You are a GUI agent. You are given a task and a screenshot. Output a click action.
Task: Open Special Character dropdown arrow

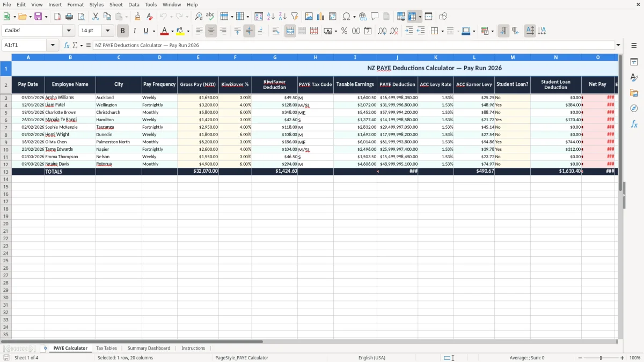[354, 17]
